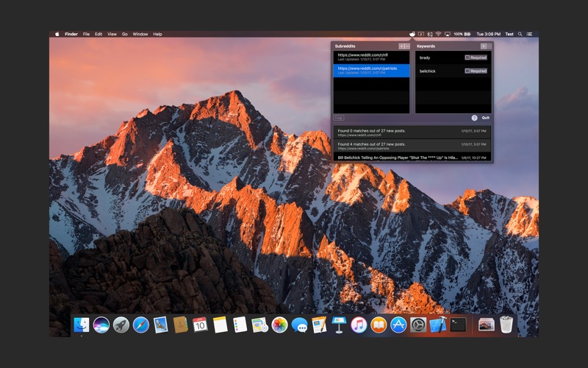
Task: Open the App Store from the dock
Action: (x=398, y=325)
